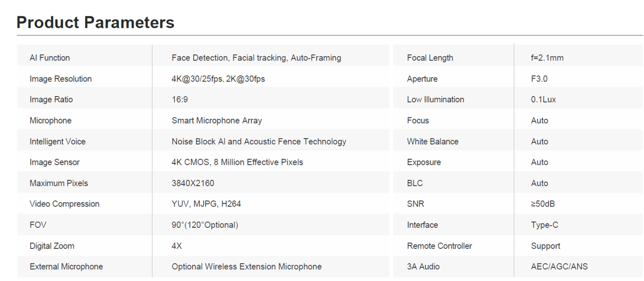Click the 4K@30/25fps, 2K@30fps value
The image size is (644, 281).
pos(218,79)
